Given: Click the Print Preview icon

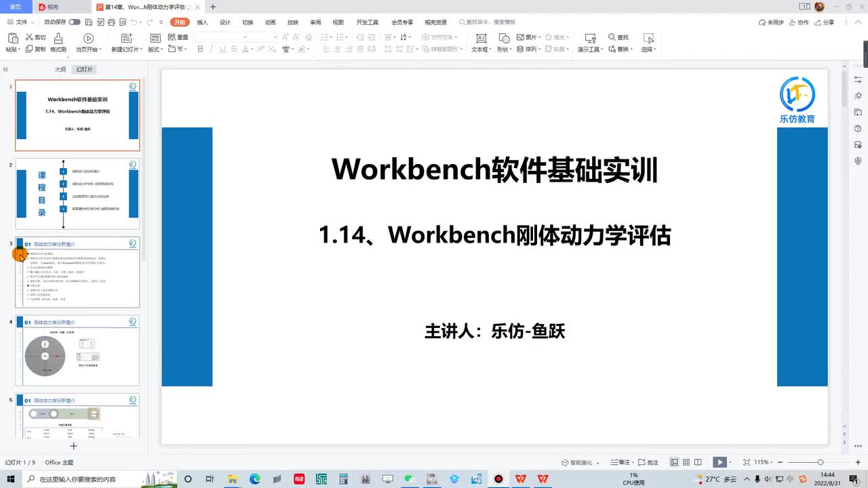Looking at the screenshot, I should point(122,22).
